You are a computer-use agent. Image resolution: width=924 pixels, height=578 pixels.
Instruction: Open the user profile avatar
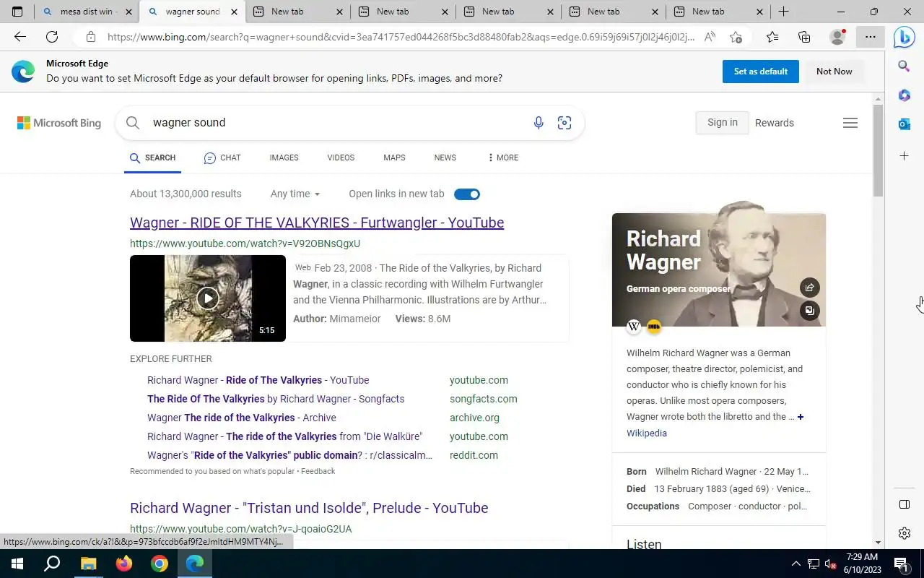[x=837, y=37]
